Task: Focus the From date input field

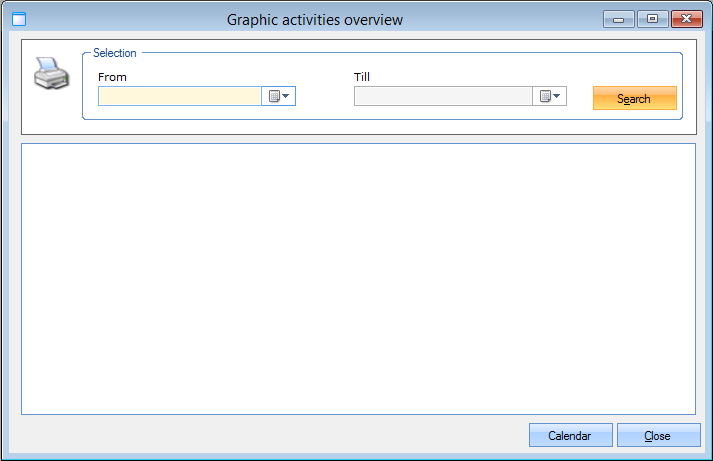Action: (x=180, y=97)
